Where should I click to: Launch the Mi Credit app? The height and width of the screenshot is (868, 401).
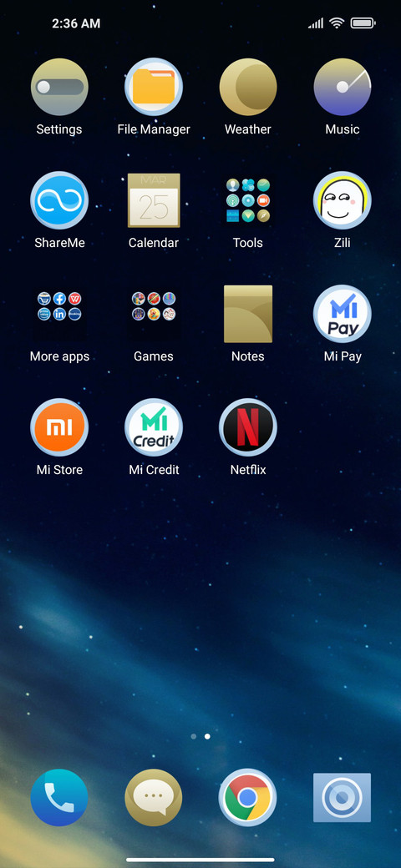point(154,427)
